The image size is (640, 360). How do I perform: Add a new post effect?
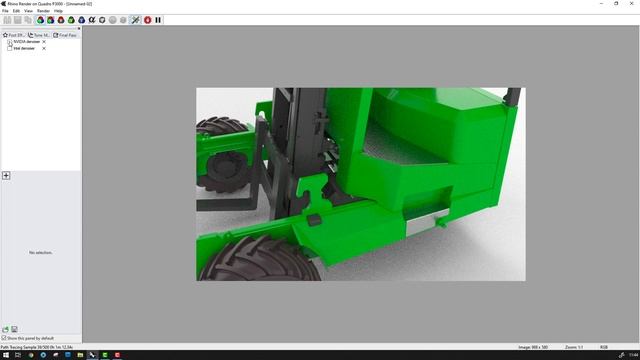[x=6, y=176]
